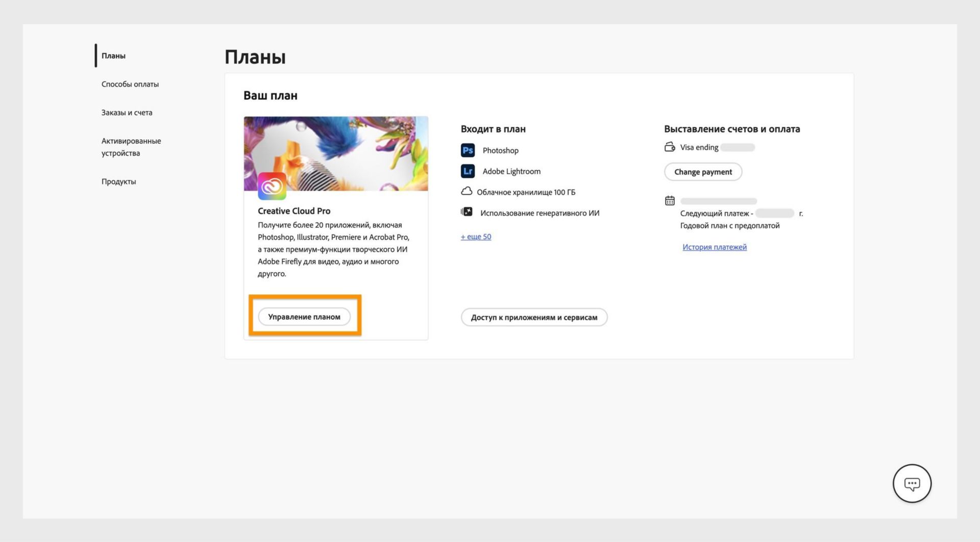The width and height of the screenshot is (980, 542).
Task: Click the Управление планом button
Action: pyautogui.click(x=304, y=317)
